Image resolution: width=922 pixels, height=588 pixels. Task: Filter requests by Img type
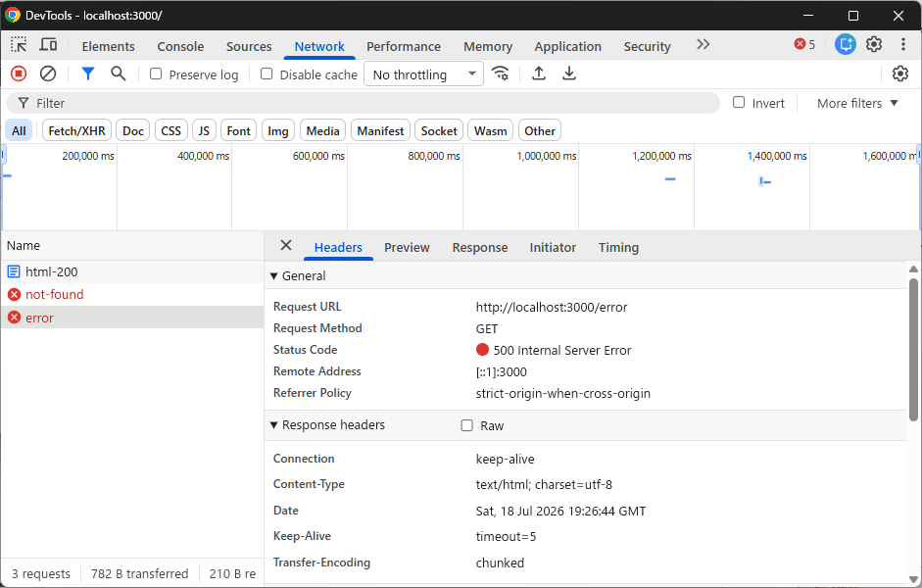(278, 130)
